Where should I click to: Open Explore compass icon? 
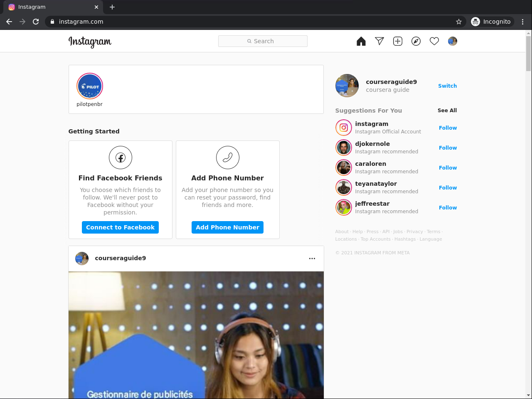click(416, 41)
